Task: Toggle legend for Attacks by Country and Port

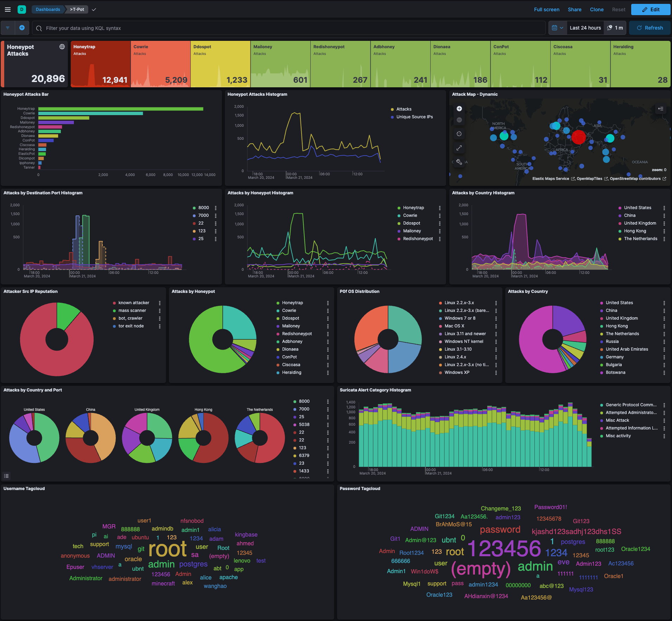Action: pyautogui.click(x=6, y=476)
